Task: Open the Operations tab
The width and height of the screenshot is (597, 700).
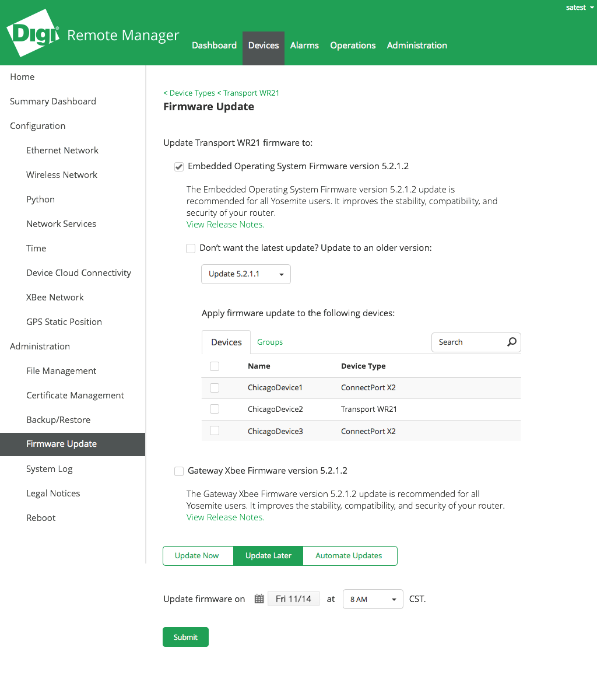Action: coord(353,45)
